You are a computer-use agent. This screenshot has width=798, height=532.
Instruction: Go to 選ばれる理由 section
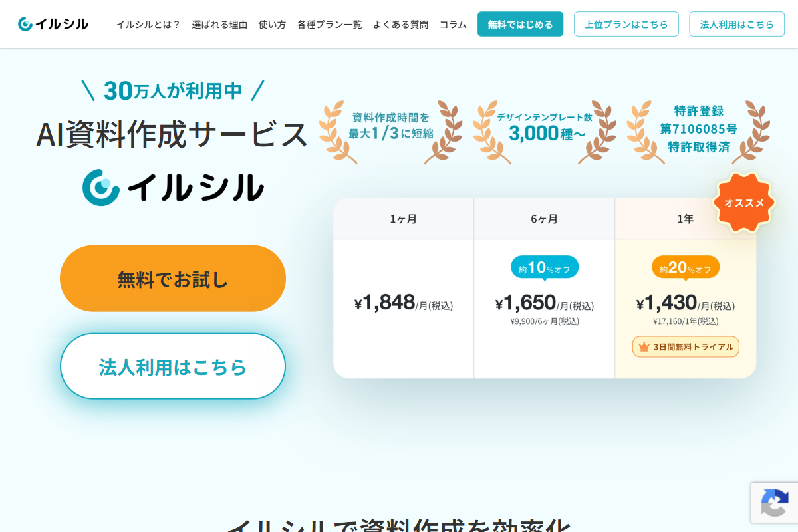click(x=219, y=24)
